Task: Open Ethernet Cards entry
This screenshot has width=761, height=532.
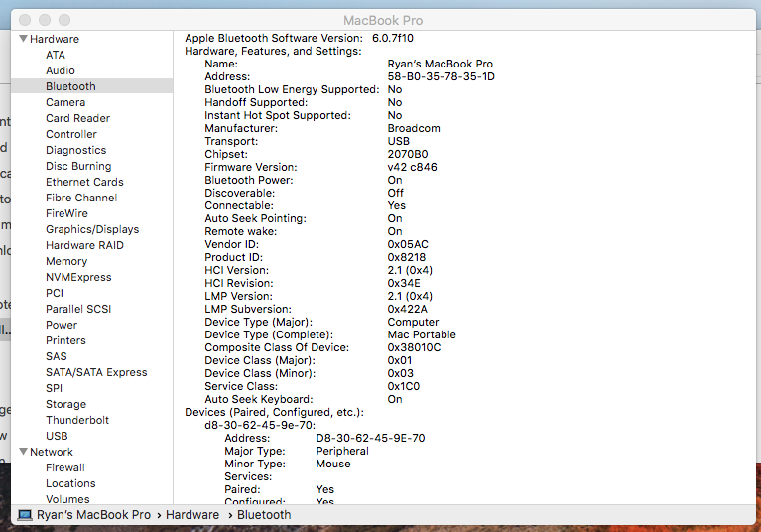Action: (84, 182)
